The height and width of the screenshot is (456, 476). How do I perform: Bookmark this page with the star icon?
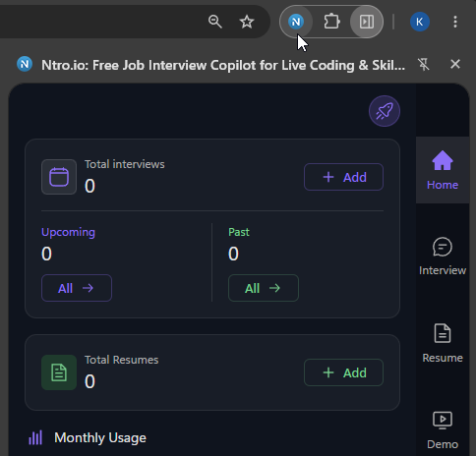[x=247, y=22]
